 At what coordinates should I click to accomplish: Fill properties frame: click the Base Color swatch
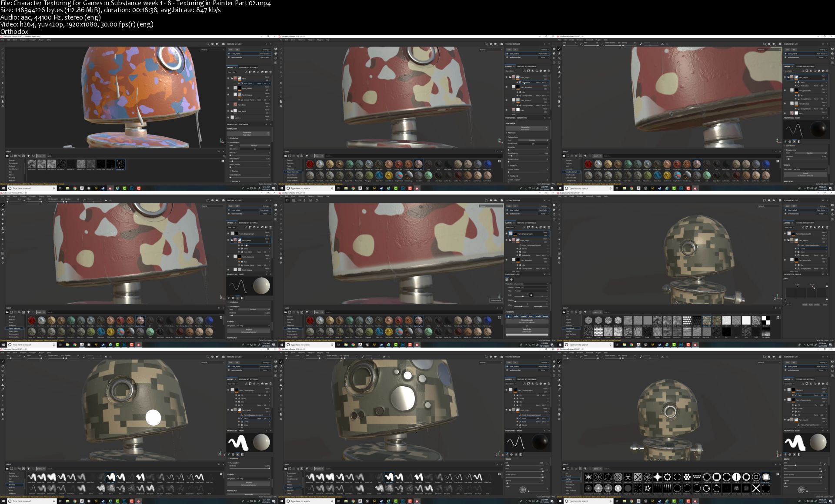[x=527, y=335]
